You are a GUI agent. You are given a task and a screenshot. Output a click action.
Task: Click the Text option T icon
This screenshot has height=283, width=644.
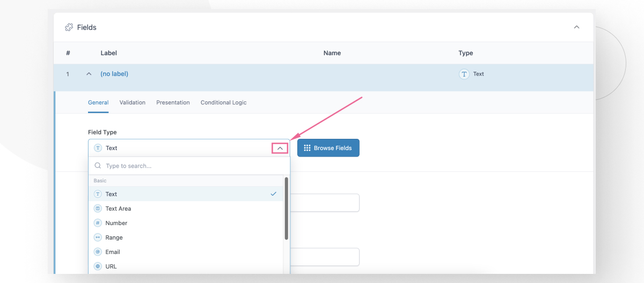click(98, 194)
